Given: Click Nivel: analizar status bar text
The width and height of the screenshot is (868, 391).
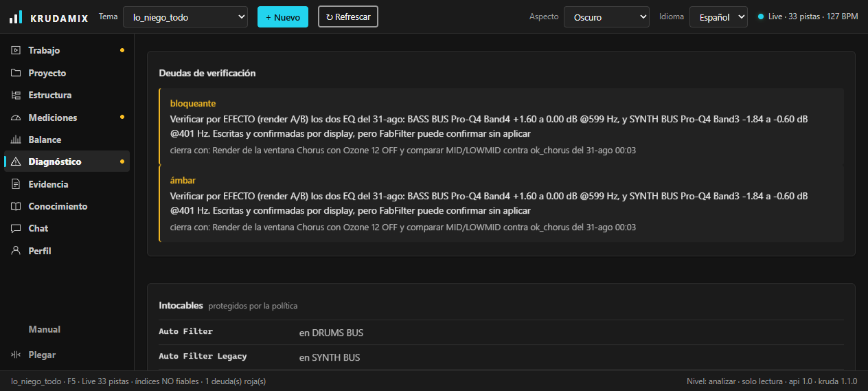Looking at the screenshot, I should click(772, 381).
